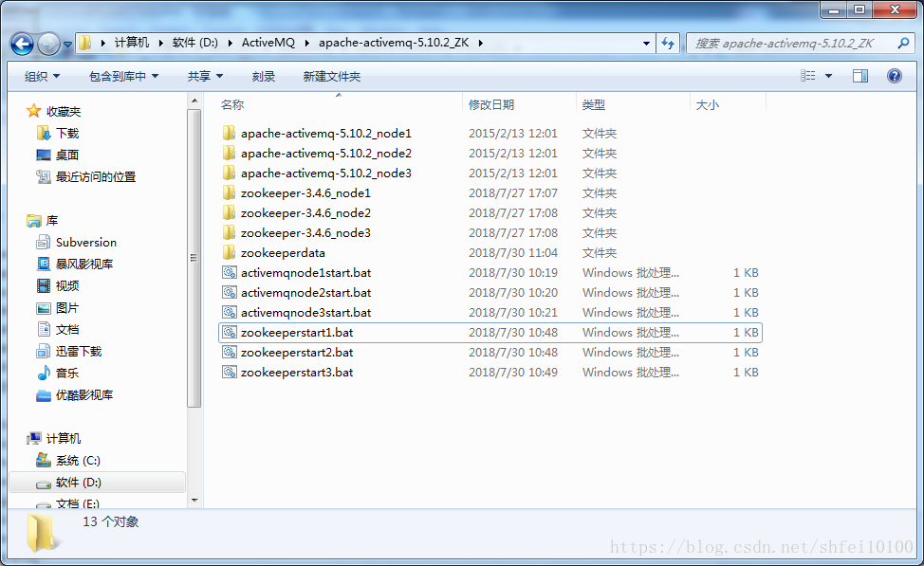
Task: Open 下载 in the favorites list
Action: pos(67,133)
